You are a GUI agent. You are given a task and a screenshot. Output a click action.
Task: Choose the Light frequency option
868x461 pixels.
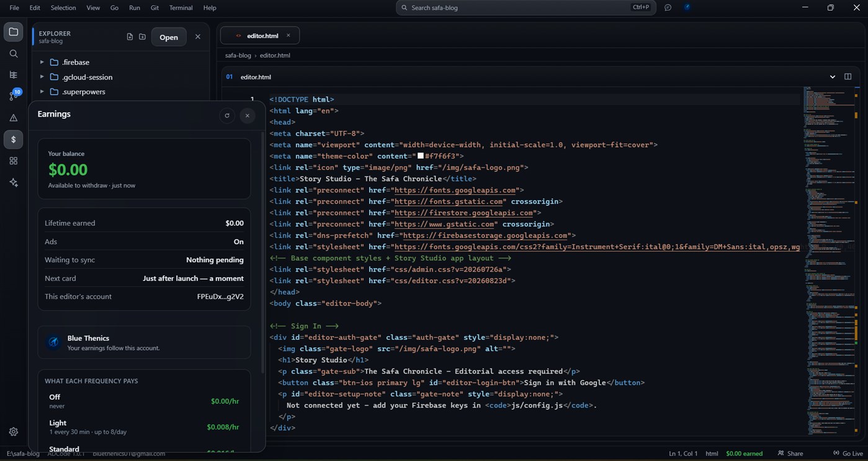coord(144,427)
